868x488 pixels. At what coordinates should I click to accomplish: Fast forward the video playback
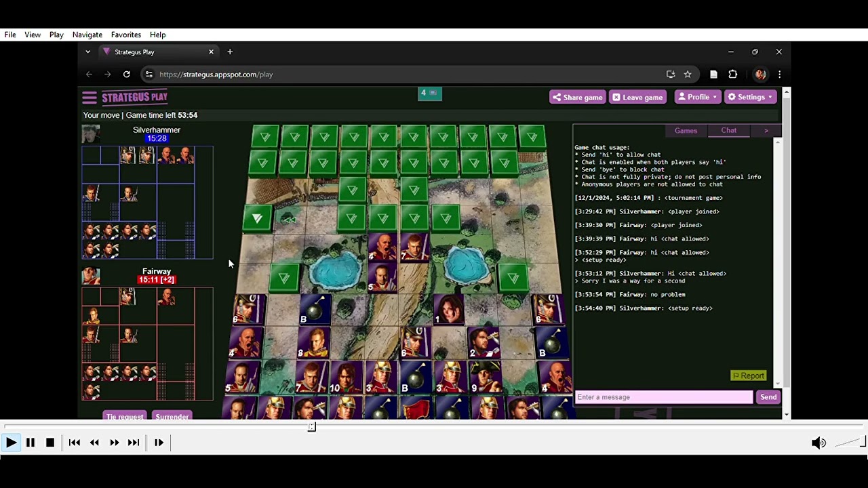114,443
